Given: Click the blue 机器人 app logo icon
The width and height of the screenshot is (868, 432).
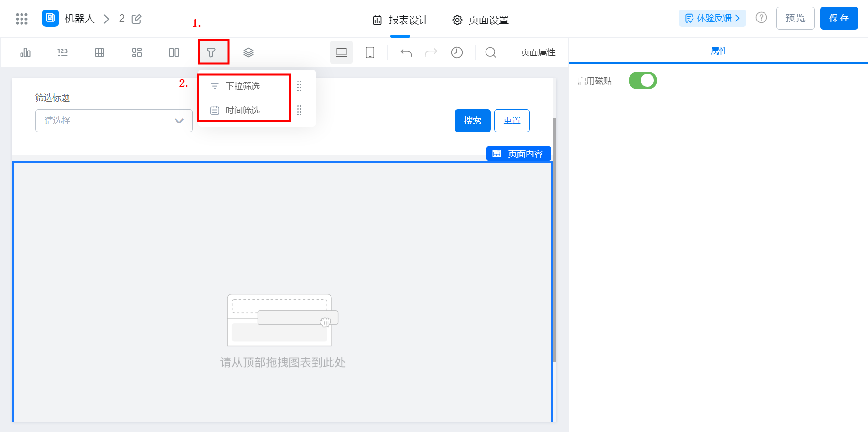Looking at the screenshot, I should [x=51, y=18].
